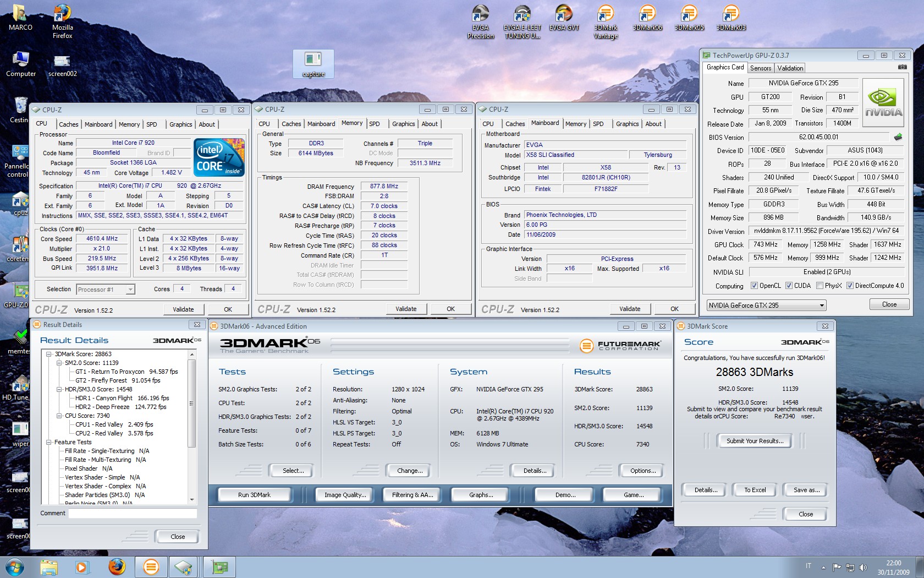Select the Mozilla Firefox desktop icon
Image resolution: width=924 pixels, height=578 pixels.
(x=62, y=22)
